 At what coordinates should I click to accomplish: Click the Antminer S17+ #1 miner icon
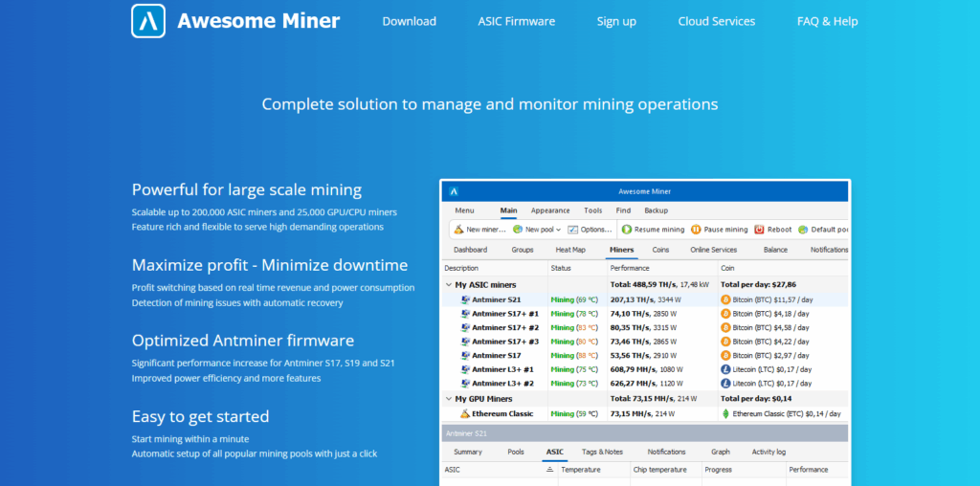465,314
